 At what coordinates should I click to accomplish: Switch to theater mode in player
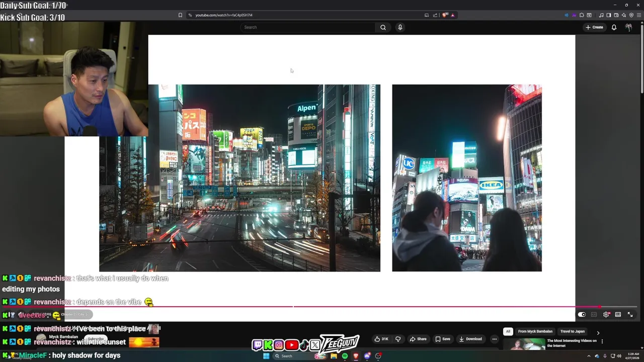pos(618,315)
